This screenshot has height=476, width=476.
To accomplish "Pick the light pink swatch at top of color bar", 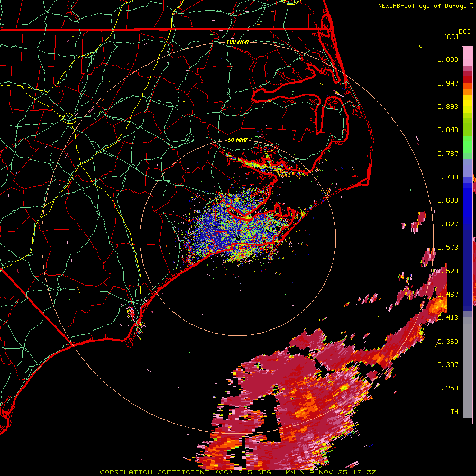I will (x=467, y=57).
